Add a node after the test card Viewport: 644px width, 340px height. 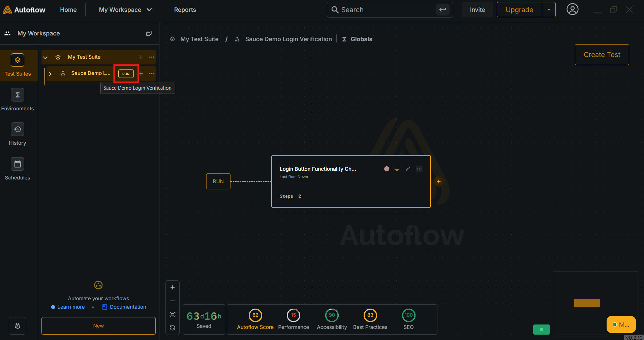(438, 181)
